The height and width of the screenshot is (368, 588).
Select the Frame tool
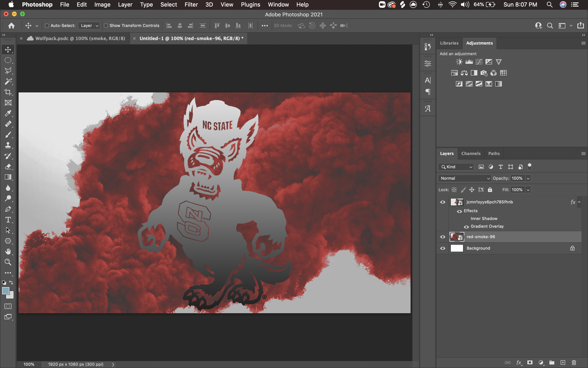pos(8,103)
